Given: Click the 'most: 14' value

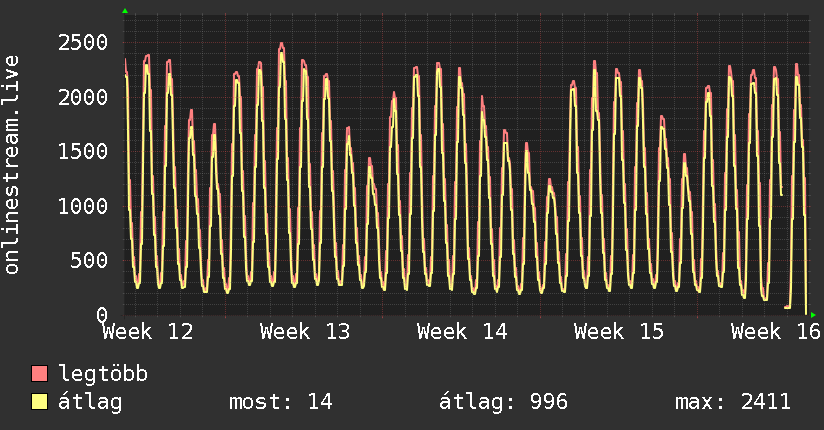Looking at the screenshot, I should coord(281,402).
